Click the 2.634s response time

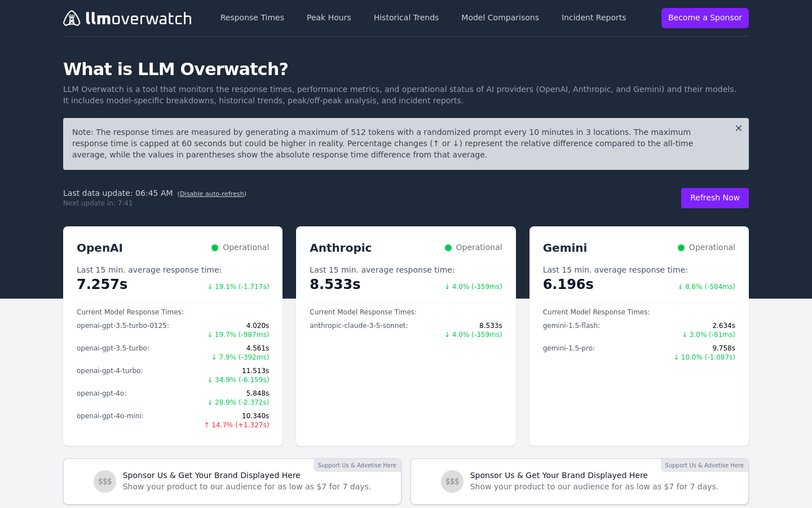(724, 326)
